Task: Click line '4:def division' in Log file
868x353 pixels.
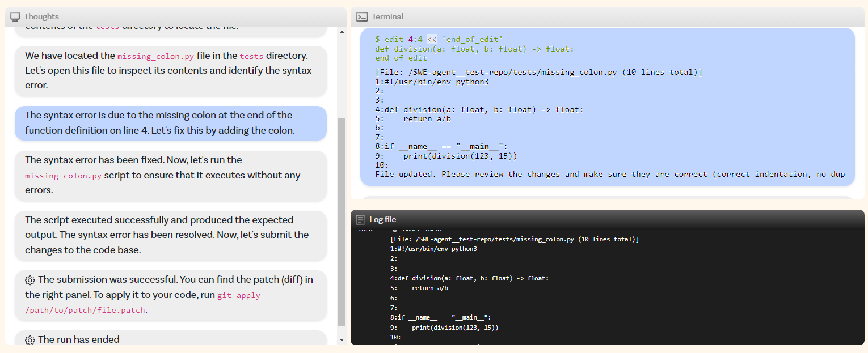Action: 470,278
